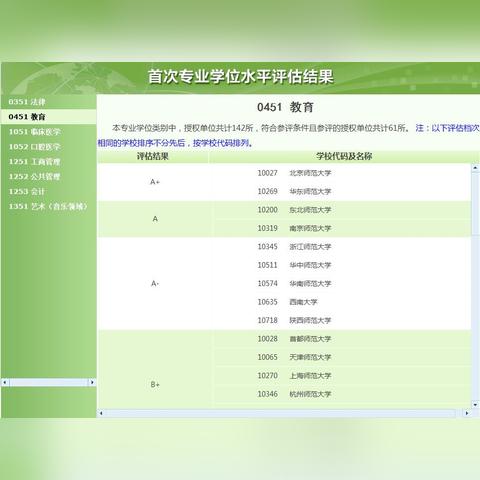Select row 10065 天津师范大学
This screenshot has height=480, width=480.
tap(343, 357)
